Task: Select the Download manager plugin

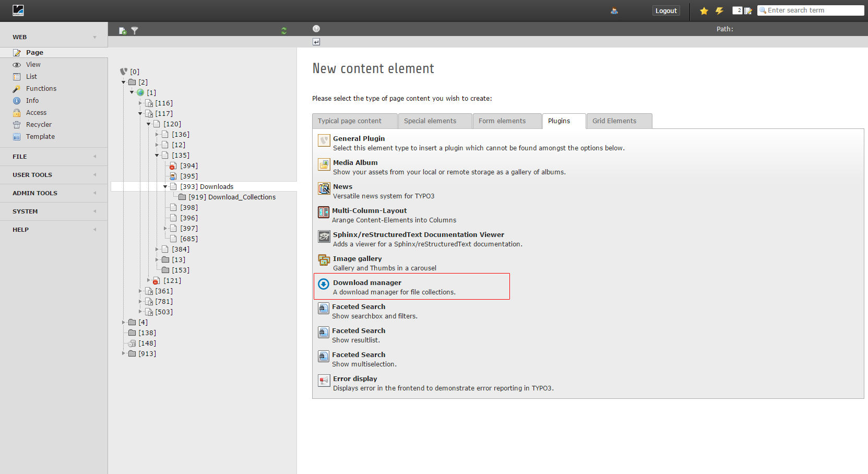Action: [367, 283]
